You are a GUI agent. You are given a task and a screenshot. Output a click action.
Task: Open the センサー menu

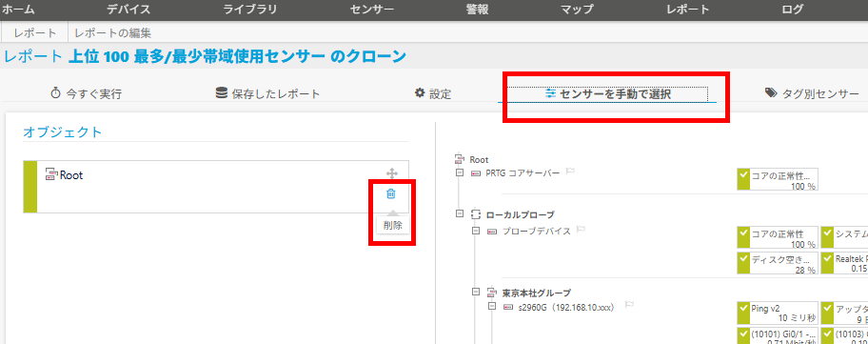372,10
